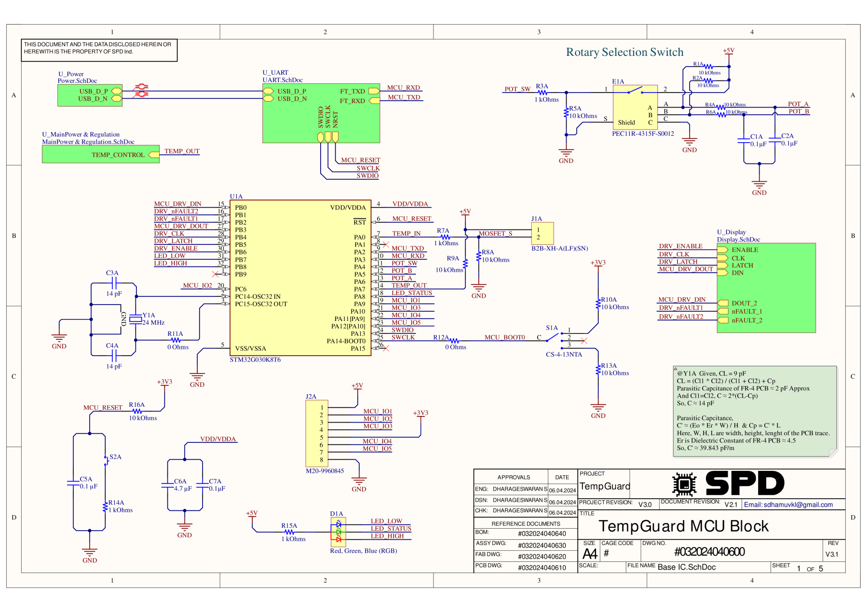Select the TEMP_CONTROL sheet symbol block
Screen dimensions: 868x613
pos(101,154)
